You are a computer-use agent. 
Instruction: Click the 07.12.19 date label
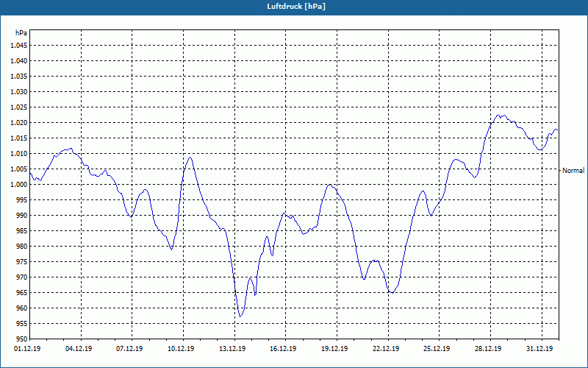(130, 349)
